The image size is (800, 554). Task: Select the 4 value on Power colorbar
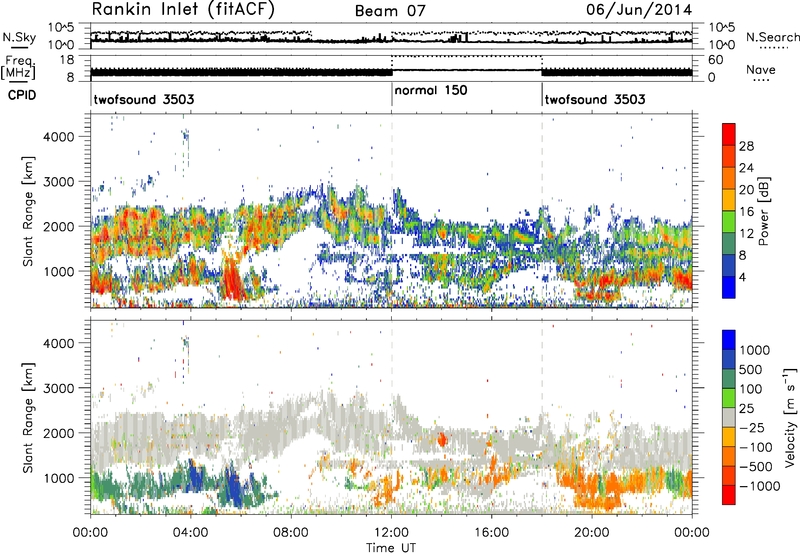[742, 278]
